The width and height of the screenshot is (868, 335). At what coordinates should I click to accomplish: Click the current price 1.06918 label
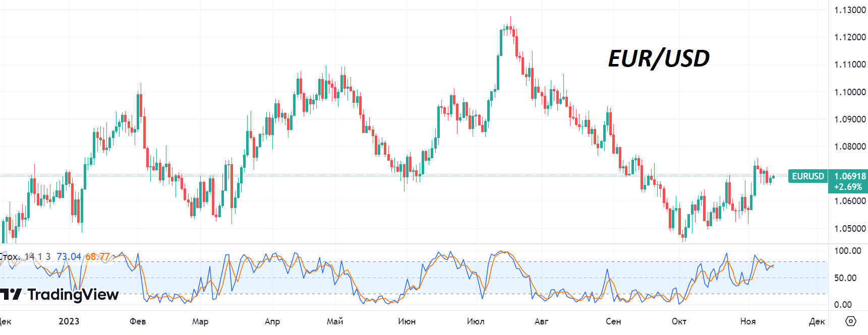(x=849, y=176)
